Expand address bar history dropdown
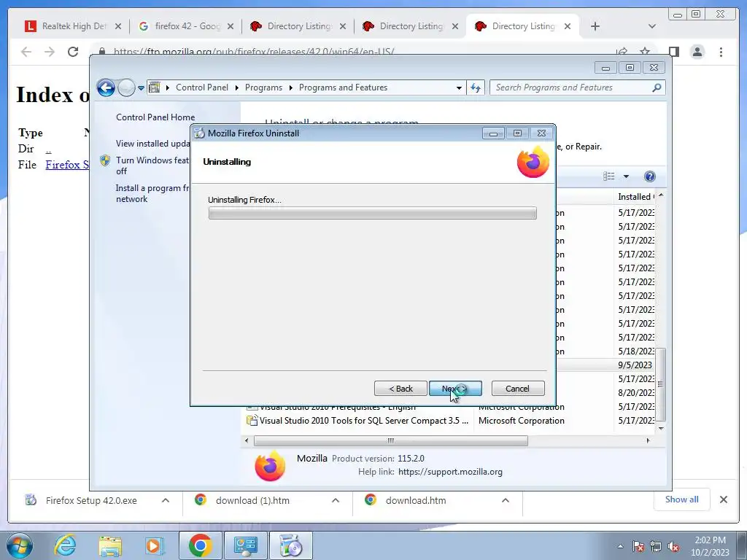This screenshot has height=560, width=747. click(x=459, y=87)
